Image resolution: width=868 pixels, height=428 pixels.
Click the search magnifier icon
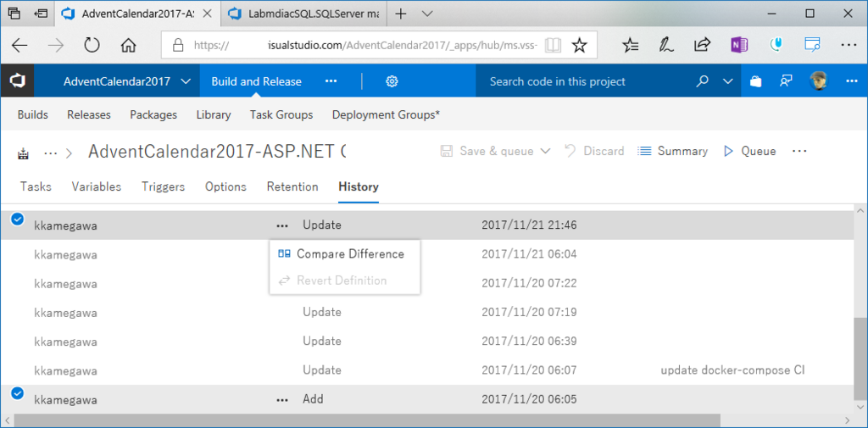703,81
